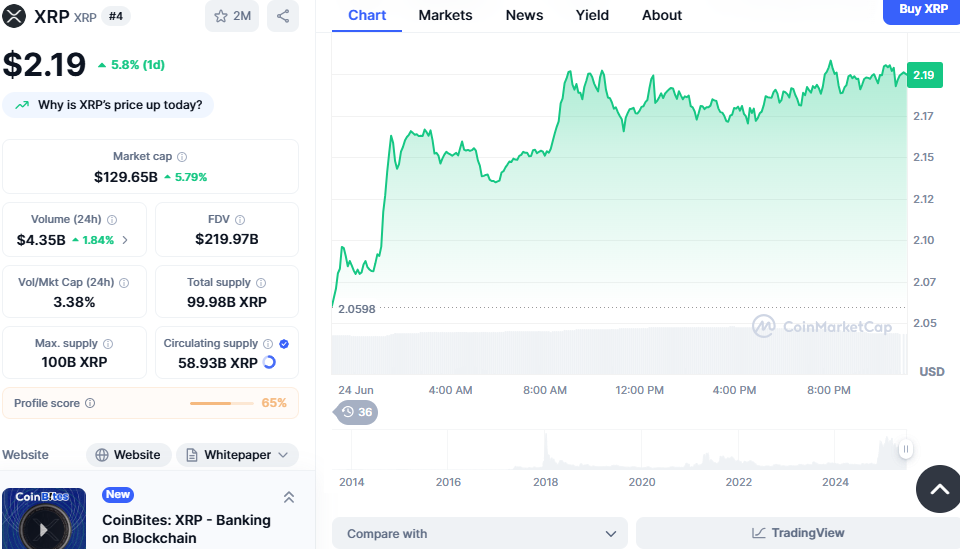
Task: Open the Yield tab
Action: click(592, 15)
